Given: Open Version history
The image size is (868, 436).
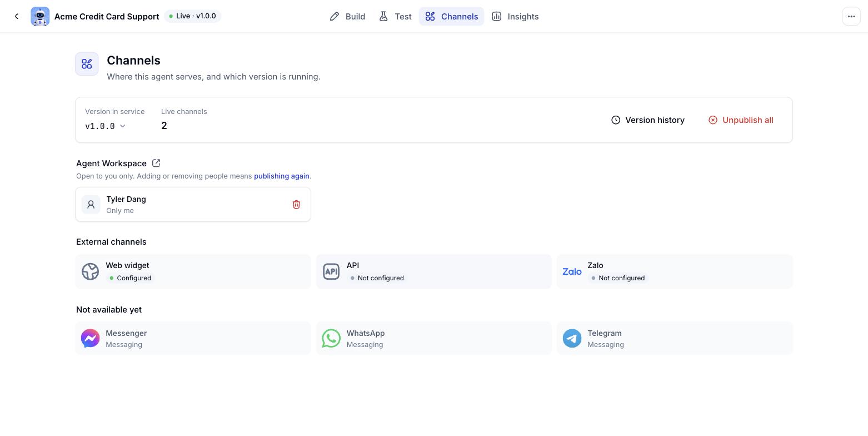Looking at the screenshot, I should (x=648, y=120).
